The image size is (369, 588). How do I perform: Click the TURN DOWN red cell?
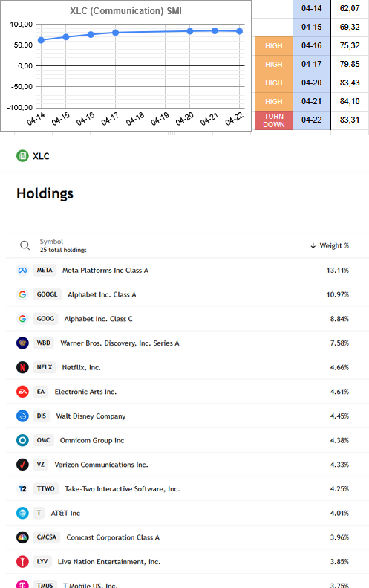274,120
